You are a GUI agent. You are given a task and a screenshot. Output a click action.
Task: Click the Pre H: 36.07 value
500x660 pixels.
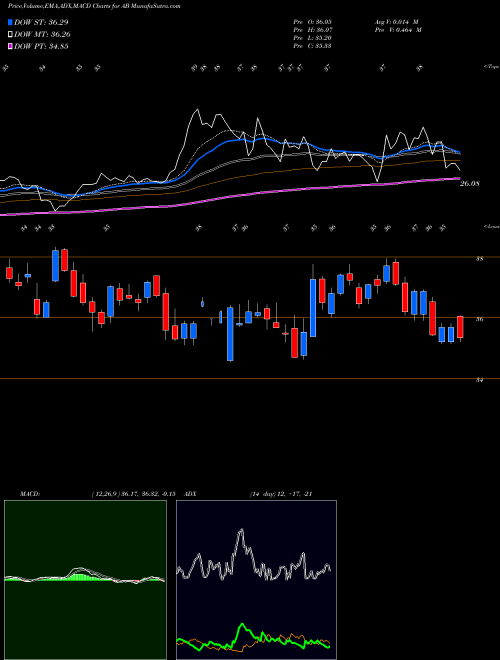pyautogui.click(x=312, y=30)
